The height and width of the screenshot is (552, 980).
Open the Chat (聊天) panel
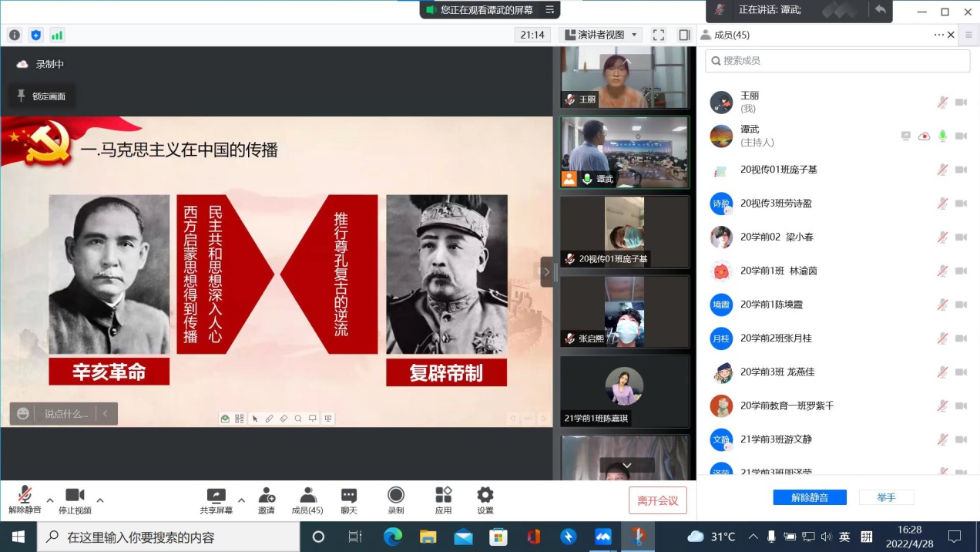click(x=349, y=500)
